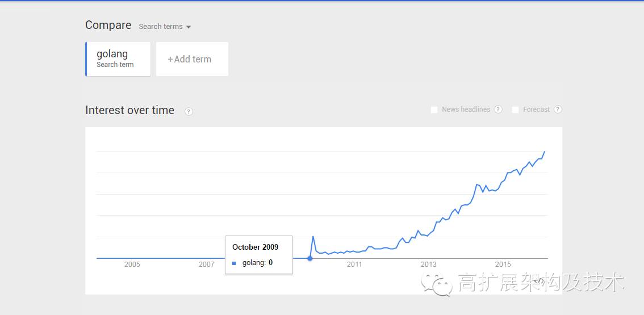Enable the News headlines checkbox
The height and width of the screenshot is (315, 644).
[x=434, y=110]
